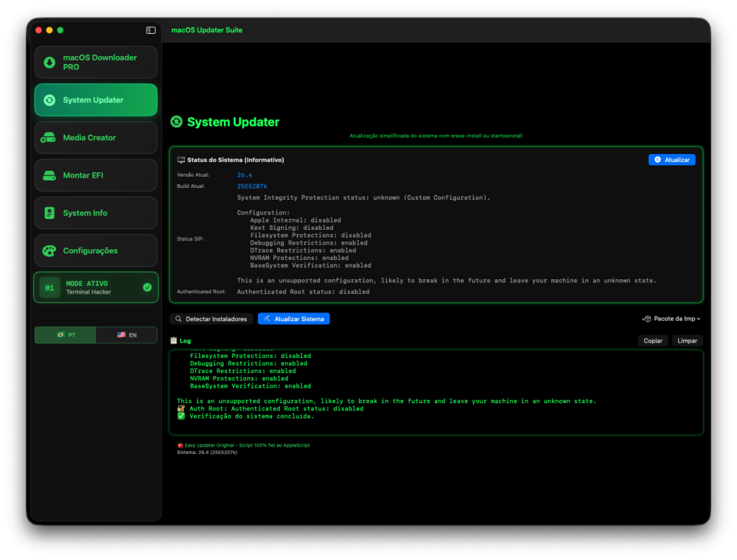Click the apple icon near Easy Updater Original
Screen dimensions: 737x560
point(180,445)
